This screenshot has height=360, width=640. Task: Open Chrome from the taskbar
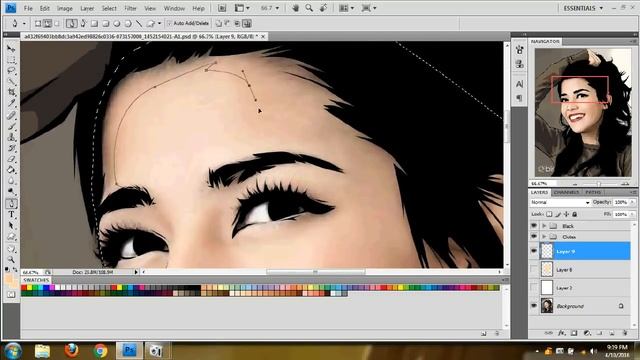[100, 350]
